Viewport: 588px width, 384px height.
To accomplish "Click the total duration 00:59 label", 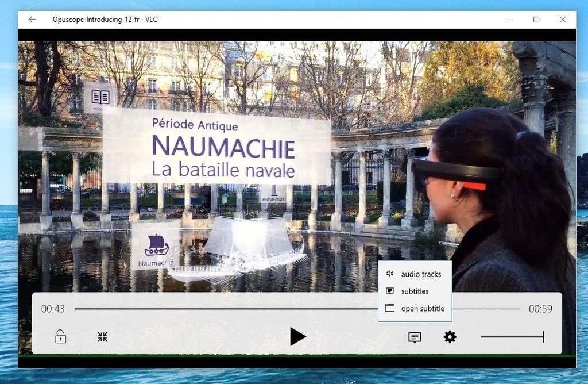I will (540, 309).
